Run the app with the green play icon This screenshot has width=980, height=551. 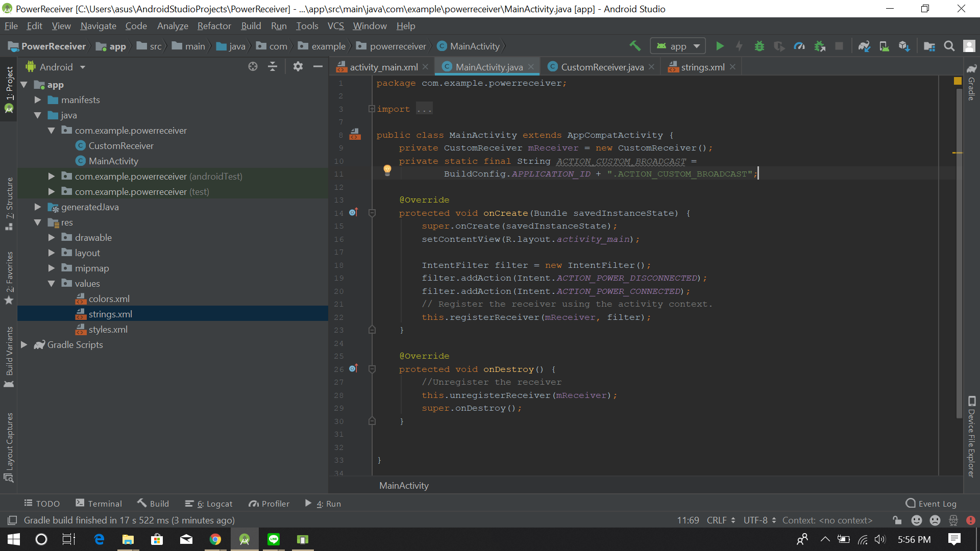coord(720,46)
